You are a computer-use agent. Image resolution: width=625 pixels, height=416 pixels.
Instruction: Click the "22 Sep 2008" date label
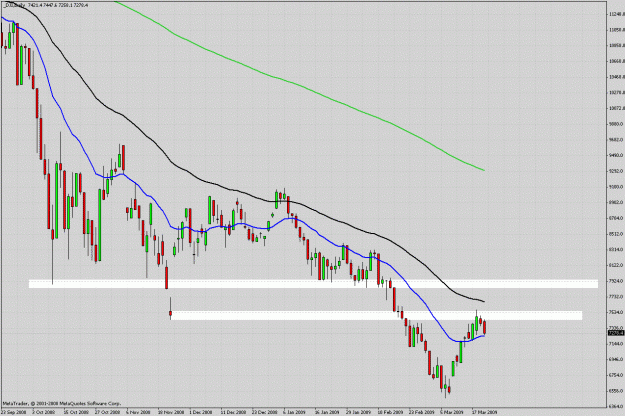point(14,412)
